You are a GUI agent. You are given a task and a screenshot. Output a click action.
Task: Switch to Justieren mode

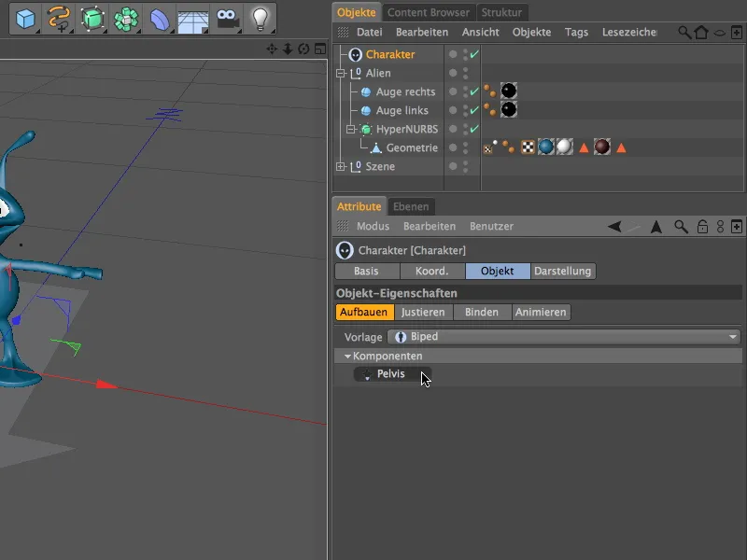pos(424,312)
